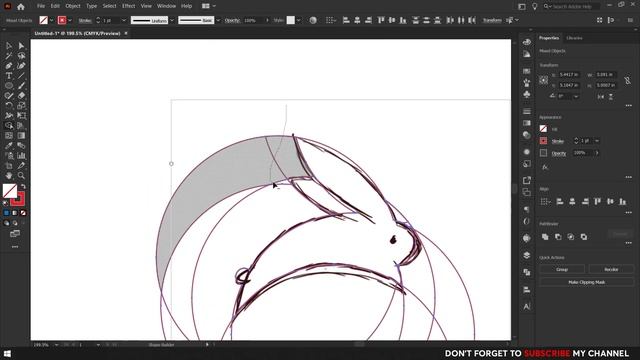640x360 pixels.
Task: Select the Direct Selection tool
Action: click(x=21, y=46)
